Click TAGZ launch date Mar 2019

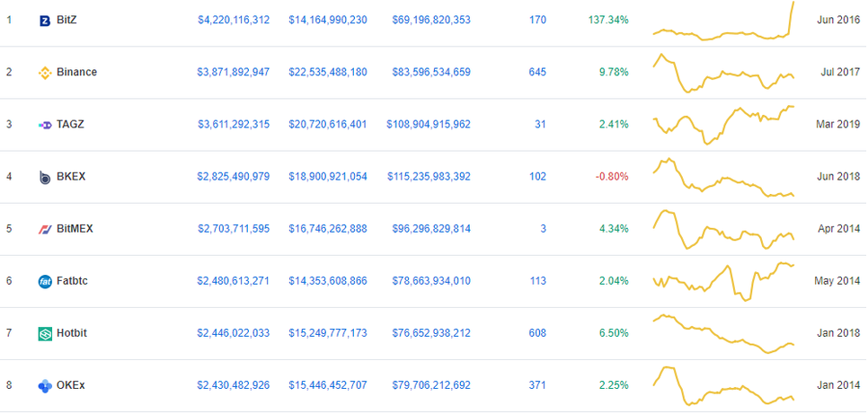(x=838, y=124)
